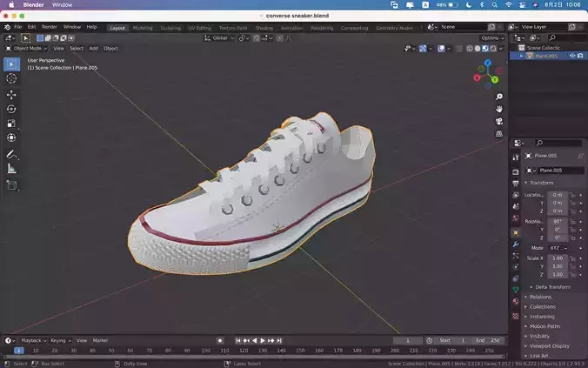Screen dimensions: 588x368
Task: Switch to the Shading workspace tab
Action: coord(264,28)
